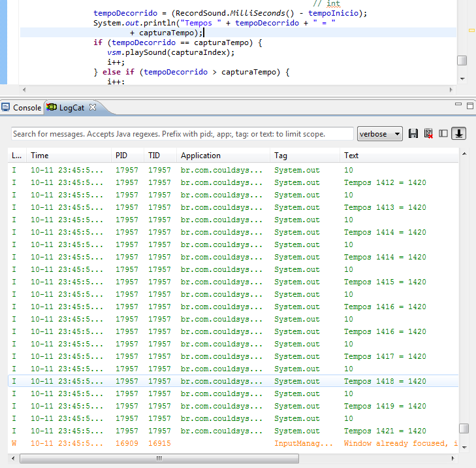Viewport: 476px width, 468px height.
Task: Select the LogCat tab
Action: pos(71,108)
